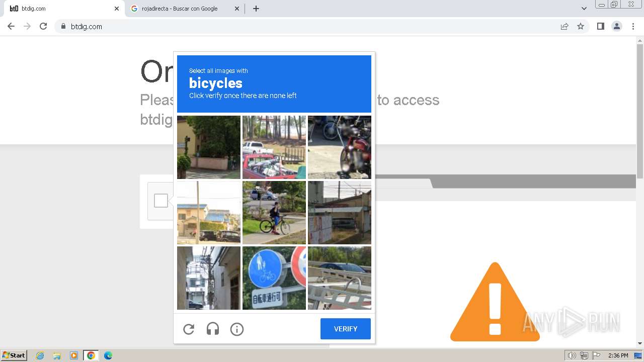Close the rojadirecta Google search tab
The image size is (644, 362).
[x=237, y=9]
